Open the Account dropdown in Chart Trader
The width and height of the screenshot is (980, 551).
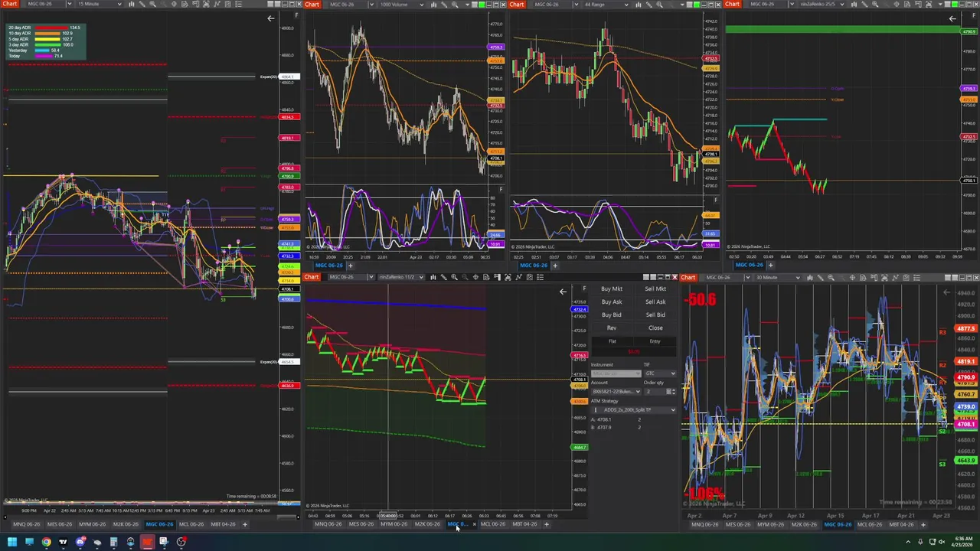click(x=616, y=392)
